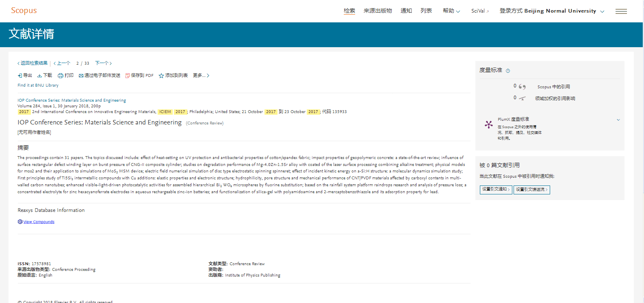Screen dimensions: 644x303
Task: Click the Reaxys View Compounds icon
Action: coord(20,222)
